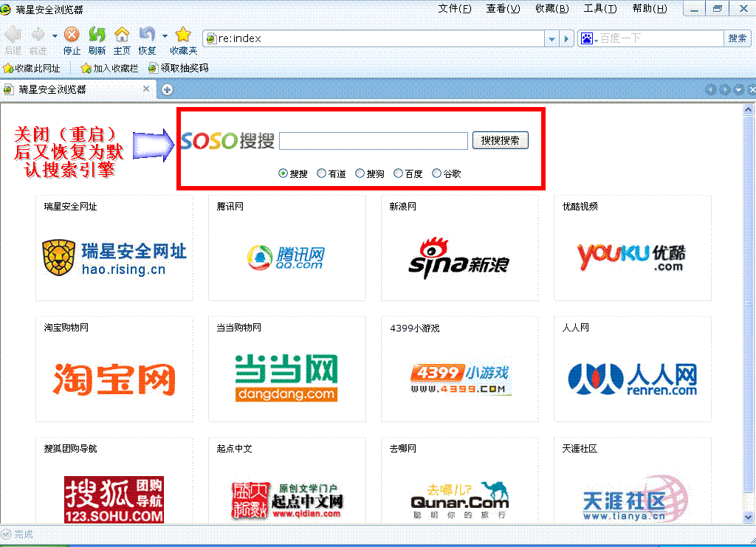The height and width of the screenshot is (547, 756).
Task: Go to Home (主页) icon
Action: (122, 34)
